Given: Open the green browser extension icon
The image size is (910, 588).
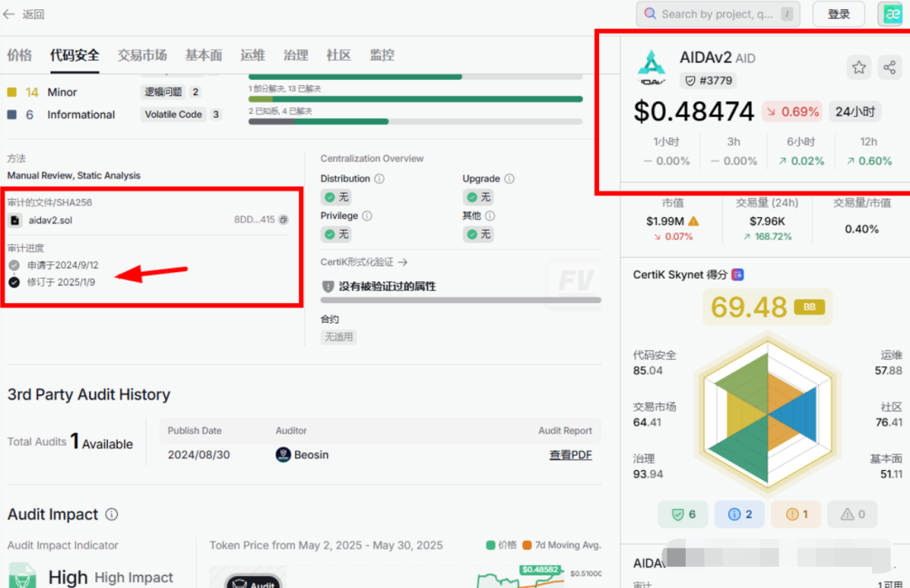Looking at the screenshot, I should click(x=891, y=13).
